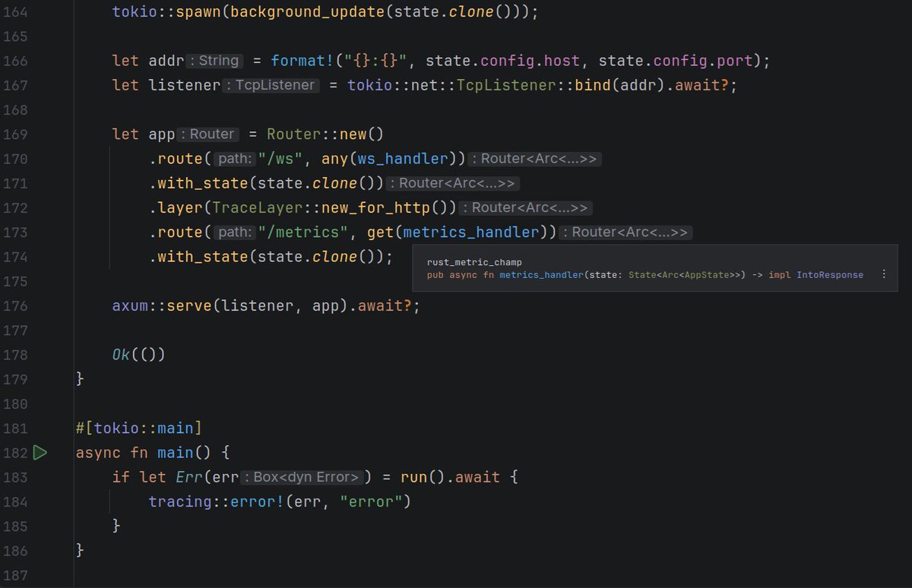
Task: Click State type in the popup signature
Action: point(641,275)
